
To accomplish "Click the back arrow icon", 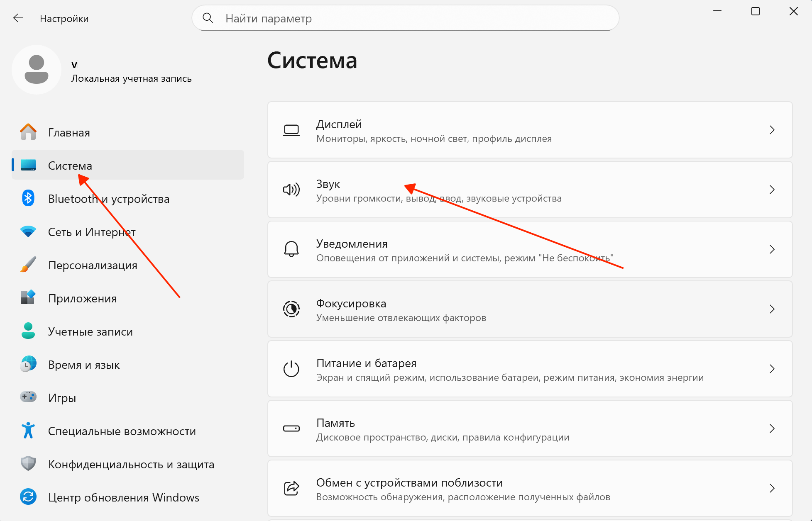I will (18, 18).
